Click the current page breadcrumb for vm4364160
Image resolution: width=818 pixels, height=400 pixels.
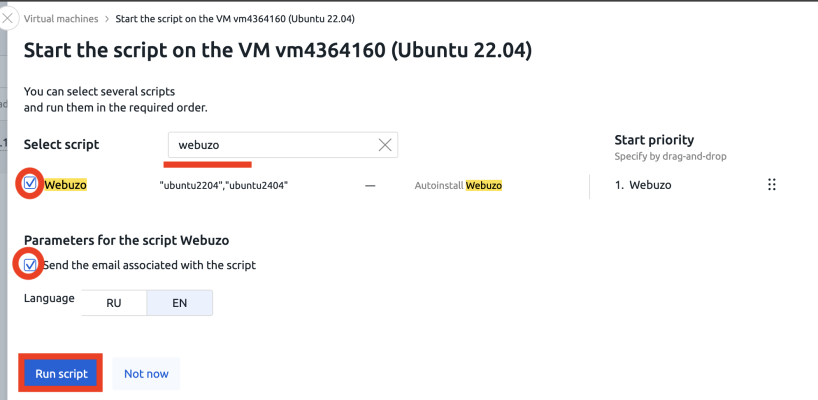pyautogui.click(x=235, y=19)
